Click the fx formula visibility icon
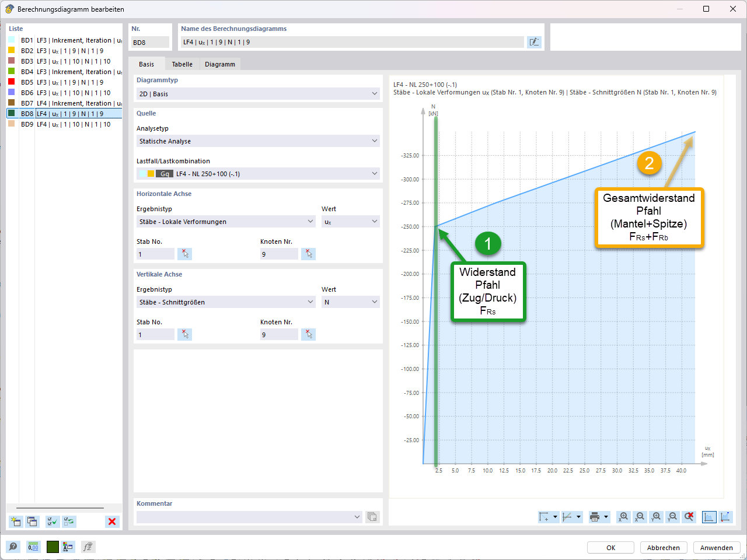The height and width of the screenshot is (560, 747). tap(88, 547)
